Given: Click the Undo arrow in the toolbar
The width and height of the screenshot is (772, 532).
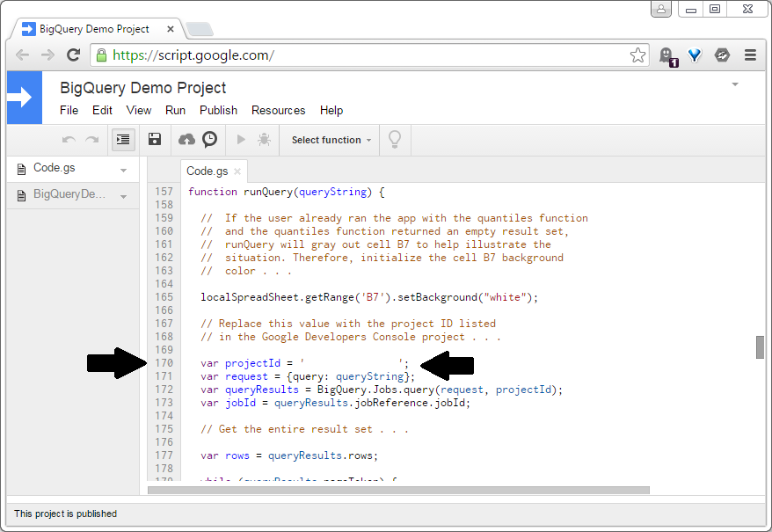Looking at the screenshot, I should (69, 140).
